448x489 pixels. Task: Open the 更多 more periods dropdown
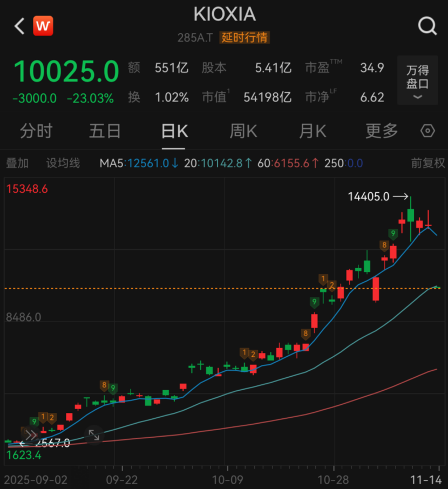click(381, 131)
